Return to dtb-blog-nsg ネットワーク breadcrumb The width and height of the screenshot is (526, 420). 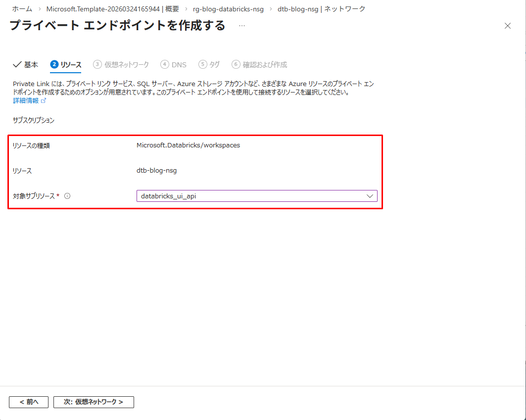point(321,9)
